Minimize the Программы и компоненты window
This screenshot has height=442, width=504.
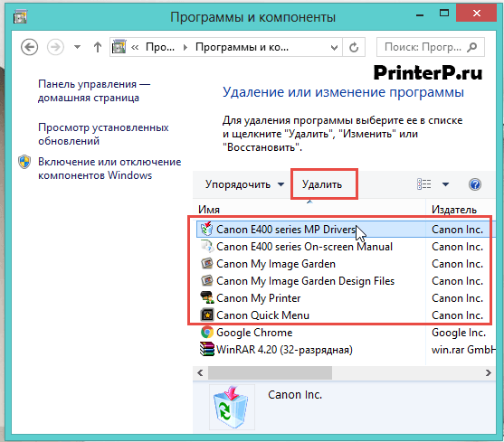coord(420,14)
